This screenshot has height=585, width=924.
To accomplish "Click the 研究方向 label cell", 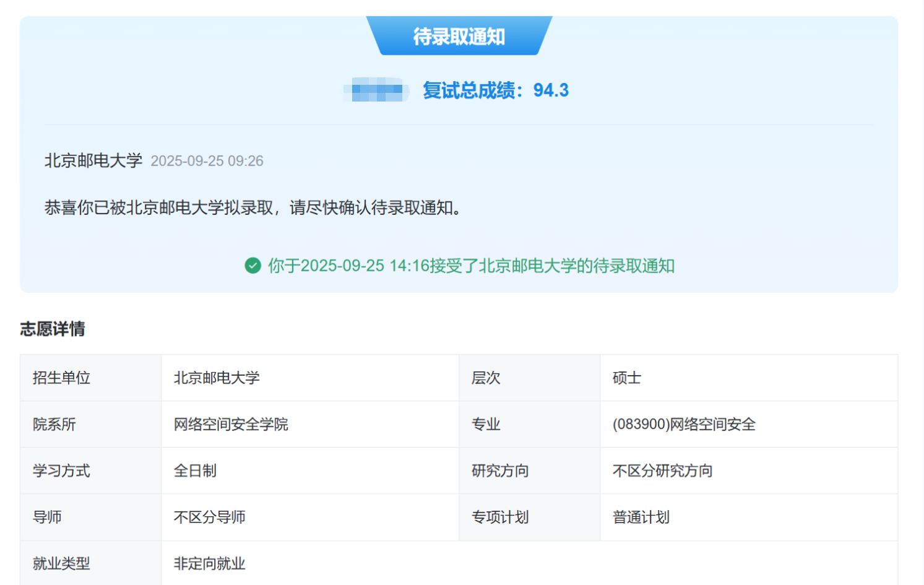I will 530,470.
